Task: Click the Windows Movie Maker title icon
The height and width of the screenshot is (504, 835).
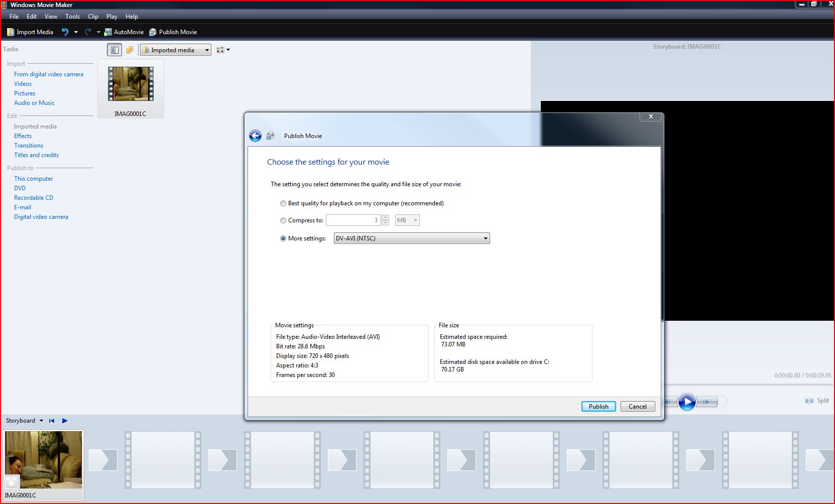Action: click(4, 5)
